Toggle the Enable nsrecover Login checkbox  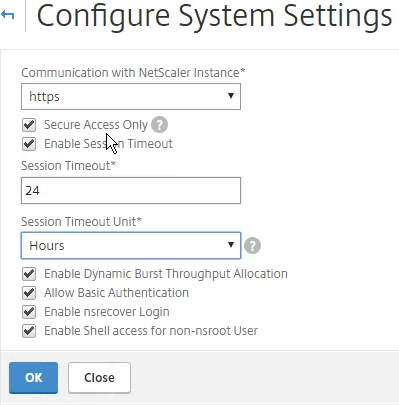point(29,312)
